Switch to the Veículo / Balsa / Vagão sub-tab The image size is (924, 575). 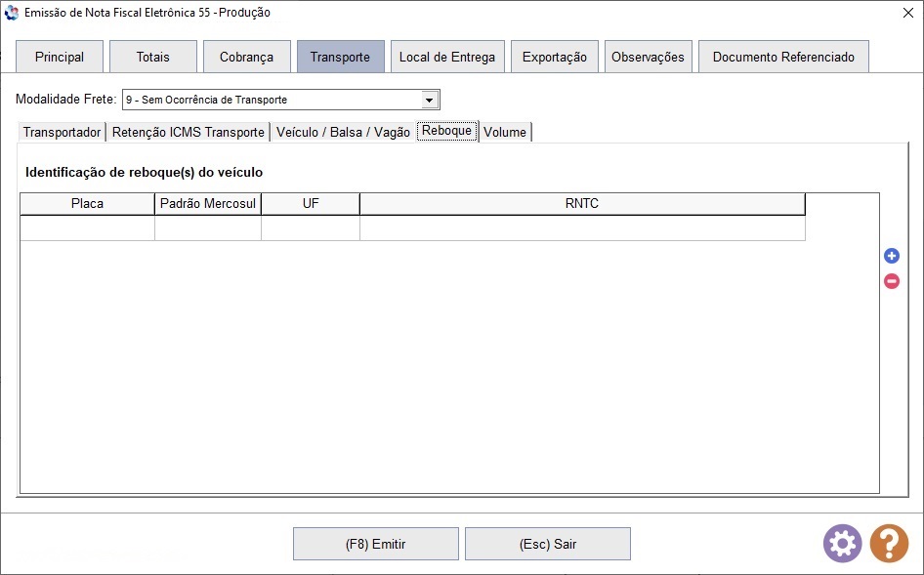343,132
